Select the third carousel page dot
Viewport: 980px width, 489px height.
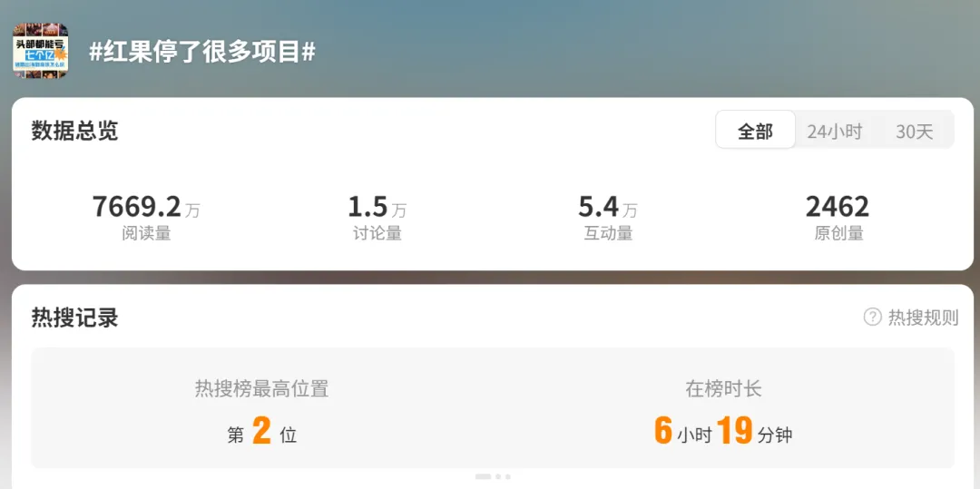[507, 476]
